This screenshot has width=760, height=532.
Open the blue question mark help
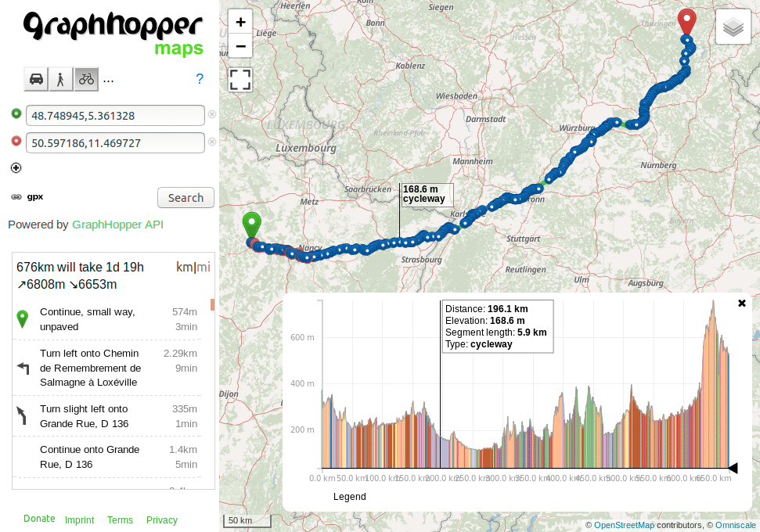point(200,79)
